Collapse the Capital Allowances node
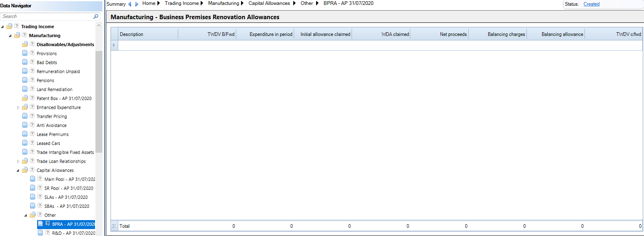This screenshot has width=644, height=236. [x=18, y=170]
